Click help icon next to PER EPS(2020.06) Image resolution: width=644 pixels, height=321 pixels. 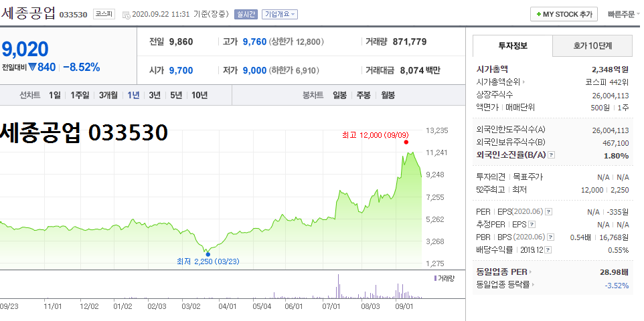pos(548,212)
